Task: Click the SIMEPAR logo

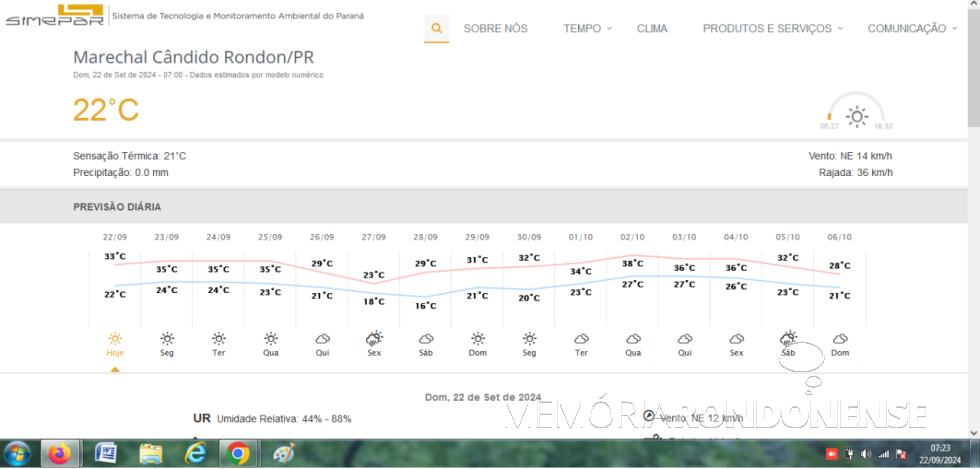Action: coord(53,16)
